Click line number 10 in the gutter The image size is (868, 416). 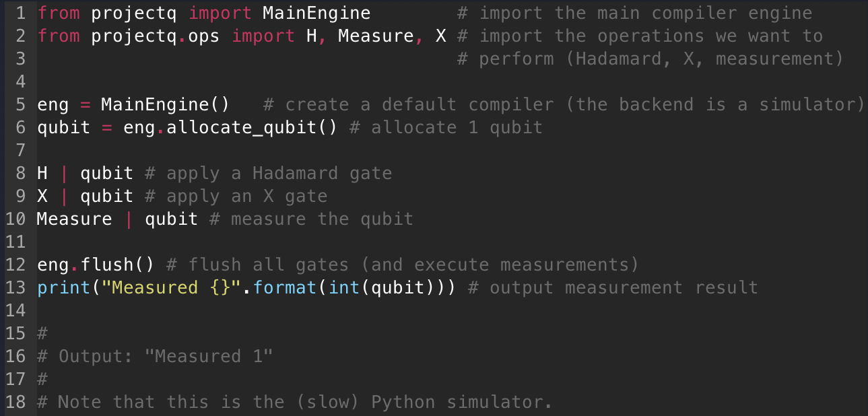(x=15, y=219)
